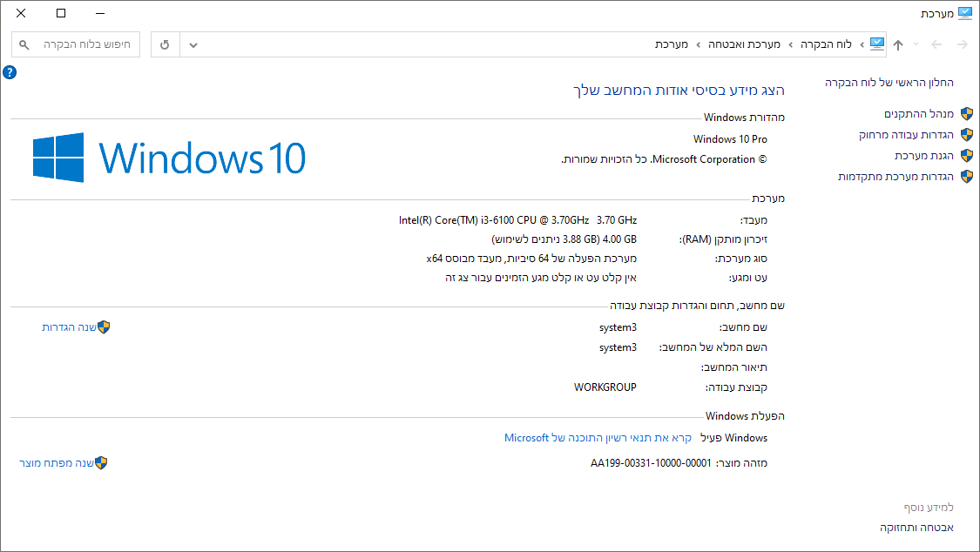Open the recent locations dropdown beside the back arrow
This screenshot has width=980, height=552.
click(916, 44)
